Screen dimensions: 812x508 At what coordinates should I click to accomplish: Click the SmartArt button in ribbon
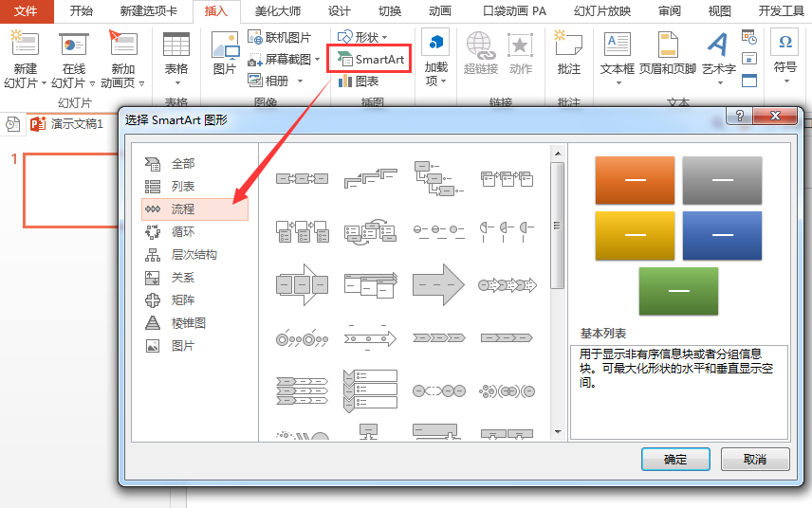pyautogui.click(x=370, y=59)
